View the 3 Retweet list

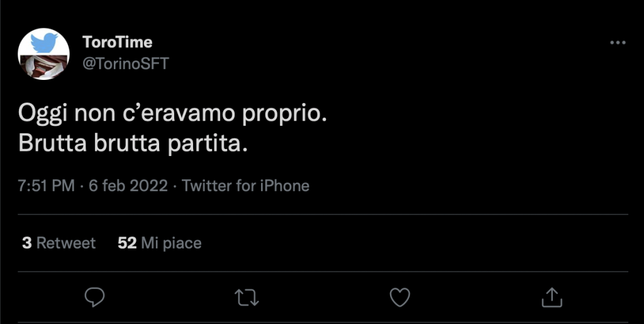tap(58, 243)
